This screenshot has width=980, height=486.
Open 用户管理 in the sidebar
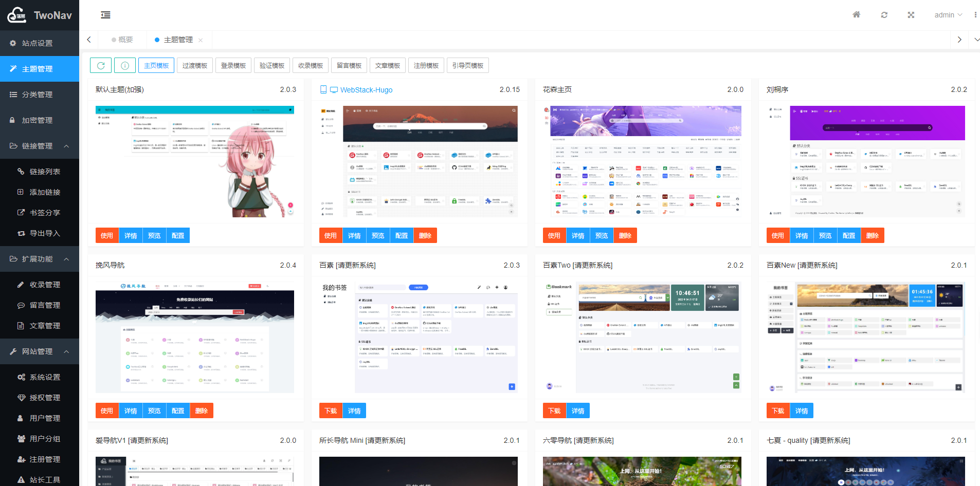tap(40, 418)
